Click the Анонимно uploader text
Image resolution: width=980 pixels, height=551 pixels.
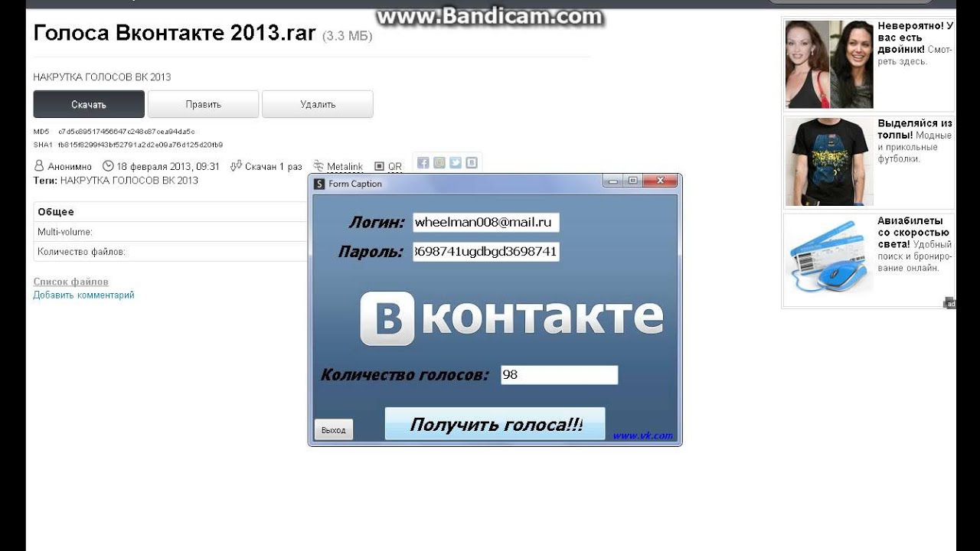point(70,167)
